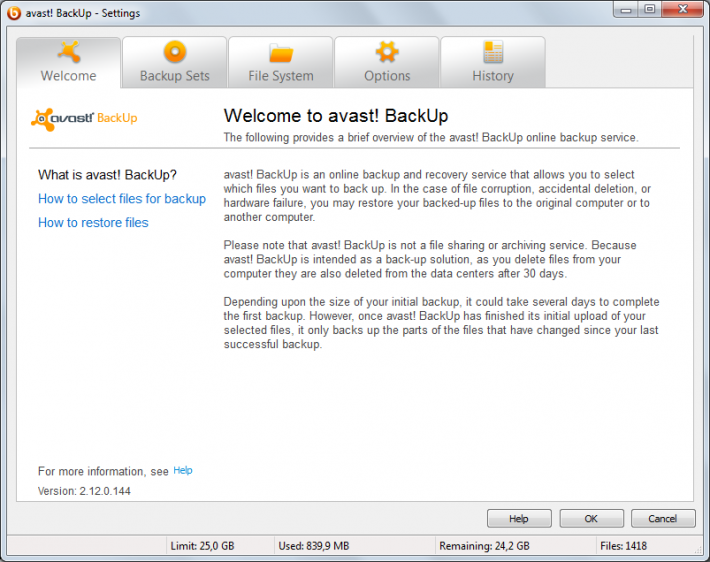This screenshot has height=562, width=710.
Task: Click 'Welcome to avast! BackUp' heading
Action: [336, 116]
